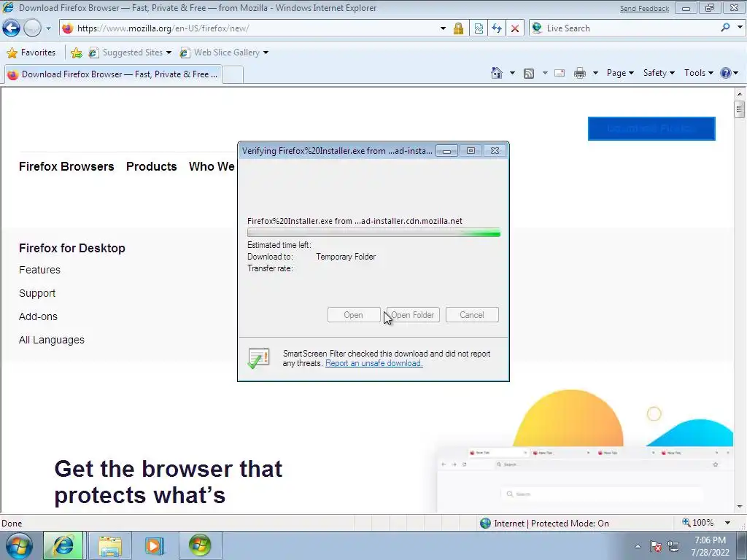Open Windows Media Player taskbar icon
Screen dimensions: 747x560
pyautogui.click(x=155, y=545)
